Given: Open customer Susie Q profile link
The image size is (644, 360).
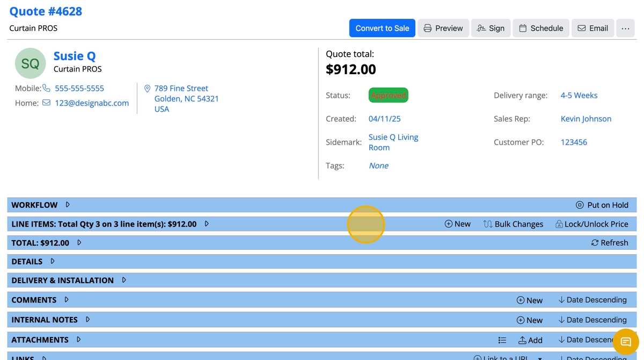Looking at the screenshot, I should (x=75, y=56).
